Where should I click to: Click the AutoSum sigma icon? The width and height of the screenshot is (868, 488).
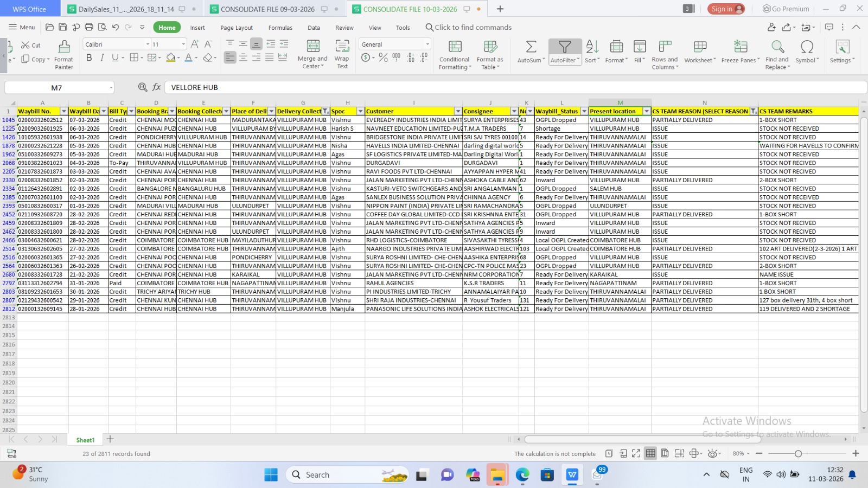pyautogui.click(x=531, y=47)
